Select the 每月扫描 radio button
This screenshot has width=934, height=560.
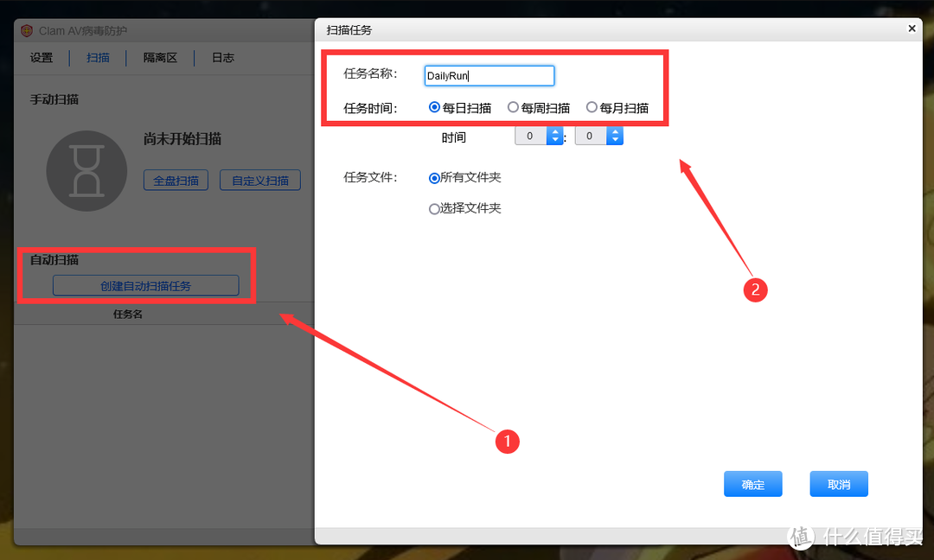tap(592, 108)
